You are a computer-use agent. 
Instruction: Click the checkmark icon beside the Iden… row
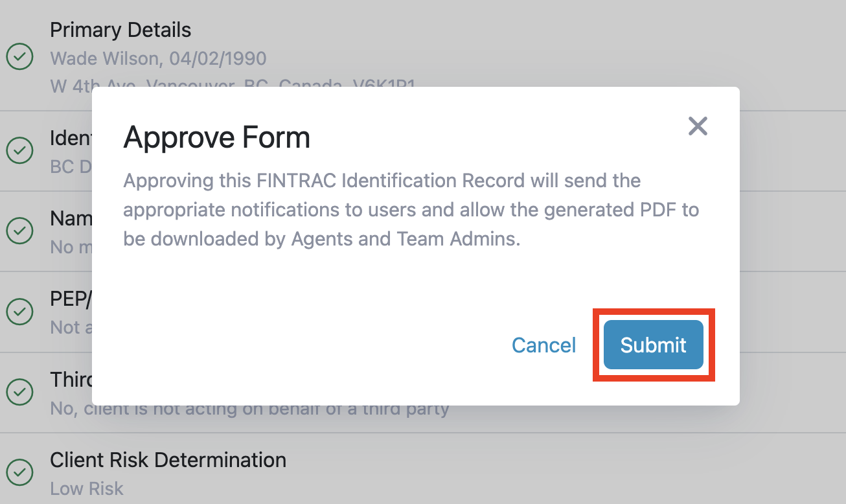coord(20,150)
